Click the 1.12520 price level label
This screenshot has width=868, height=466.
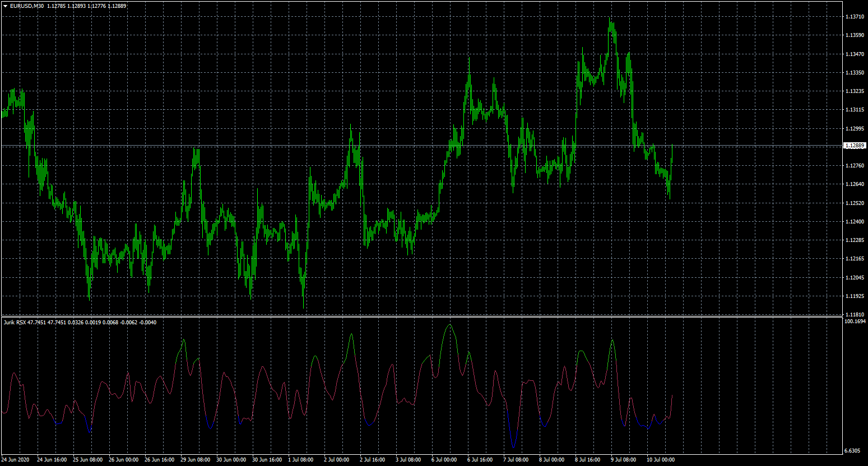(854, 203)
